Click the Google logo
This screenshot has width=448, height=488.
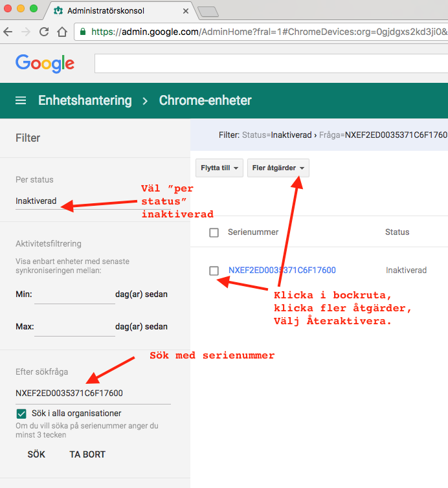point(45,63)
